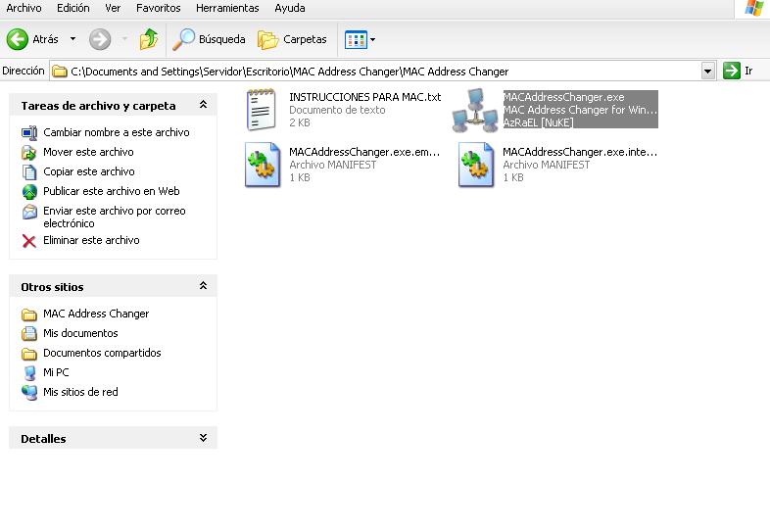
Task: Click the Windows flag logo
Action: [x=754, y=8]
